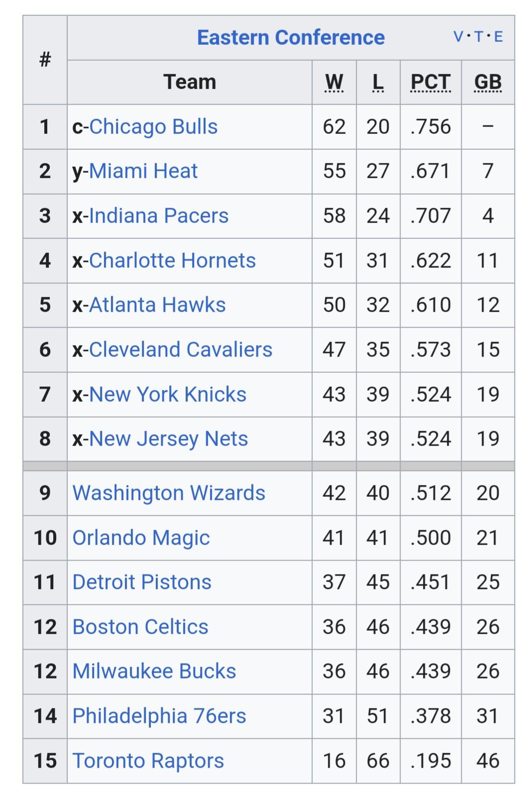Follow the Atlanta Hawks link

(x=157, y=305)
